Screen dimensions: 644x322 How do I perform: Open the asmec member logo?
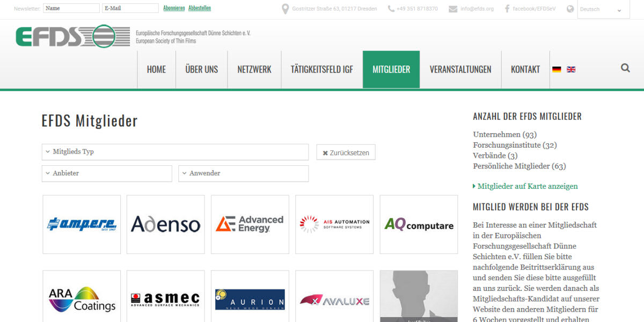(166, 296)
